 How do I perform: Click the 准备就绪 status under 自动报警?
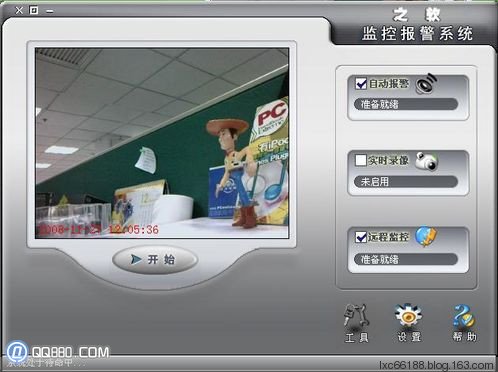tap(406, 104)
